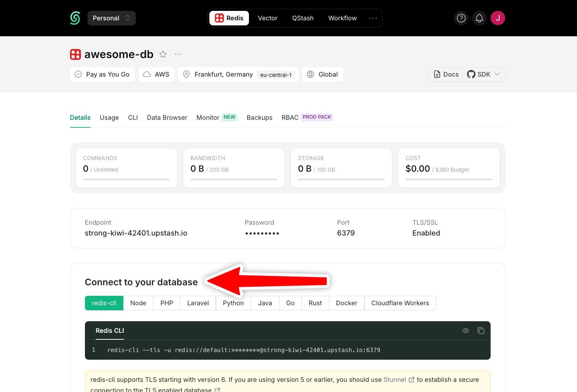The image size is (577, 392).
Task: Click the Cost card $360 Budget text
Action: (x=452, y=170)
